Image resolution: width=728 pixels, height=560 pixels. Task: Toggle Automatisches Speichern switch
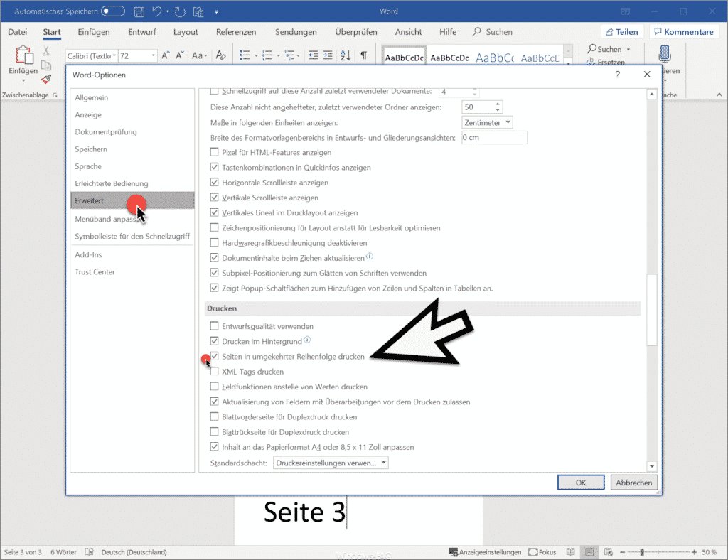click(x=113, y=11)
